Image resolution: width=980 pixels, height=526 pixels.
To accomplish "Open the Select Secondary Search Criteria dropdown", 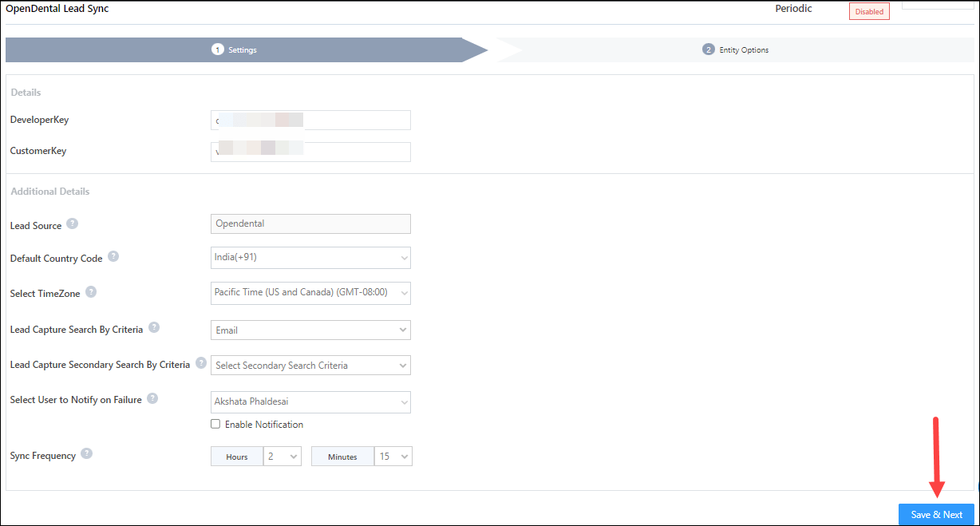I will pyautogui.click(x=311, y=366).
